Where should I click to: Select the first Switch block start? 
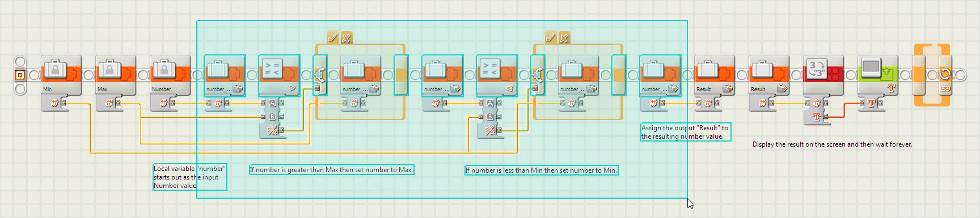tap(320, 75)
